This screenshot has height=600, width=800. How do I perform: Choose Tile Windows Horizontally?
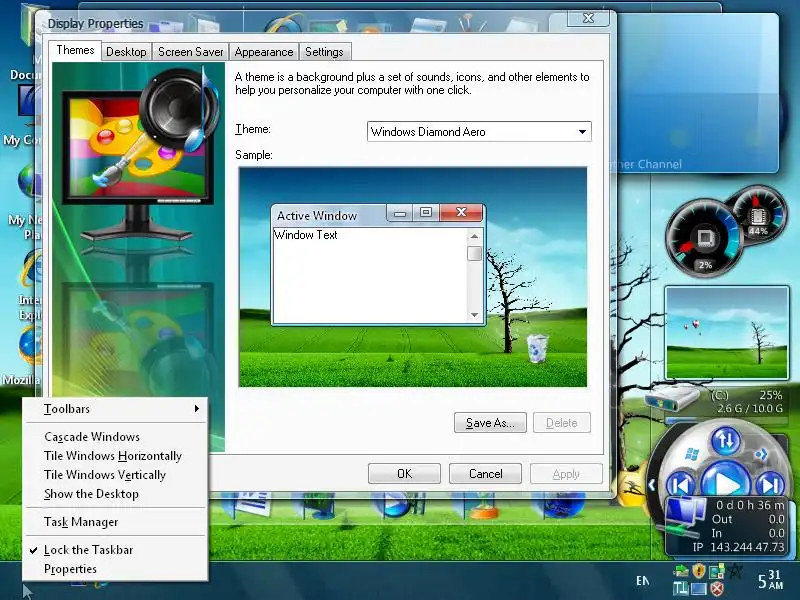point(113,456)
